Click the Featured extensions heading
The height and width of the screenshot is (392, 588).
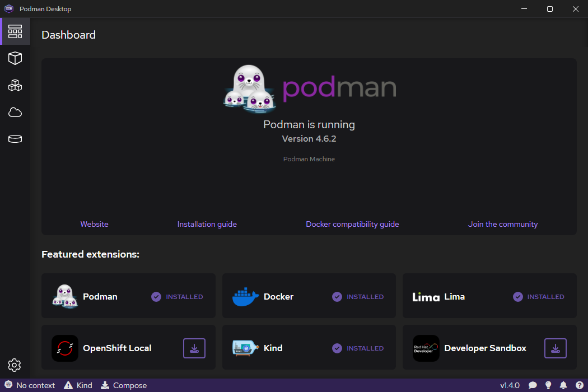tap(90, 254)
